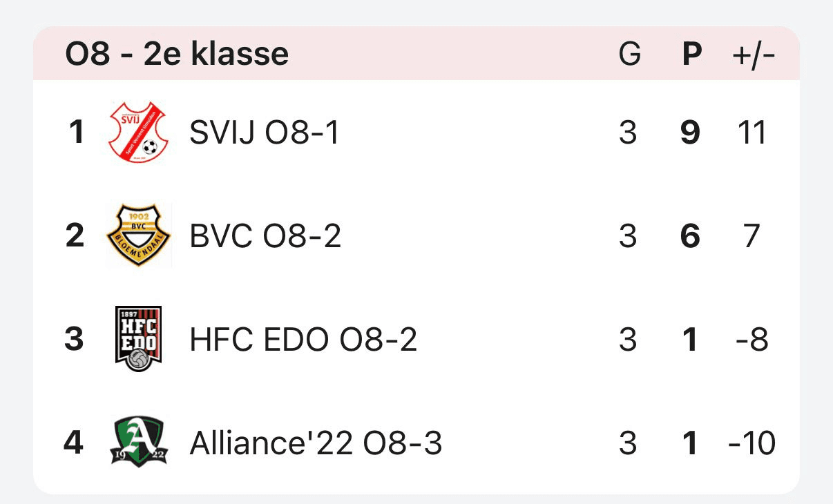Click the SVIJ club logo
The height and width of the screenshot is (504, 833).
point(138,132)
